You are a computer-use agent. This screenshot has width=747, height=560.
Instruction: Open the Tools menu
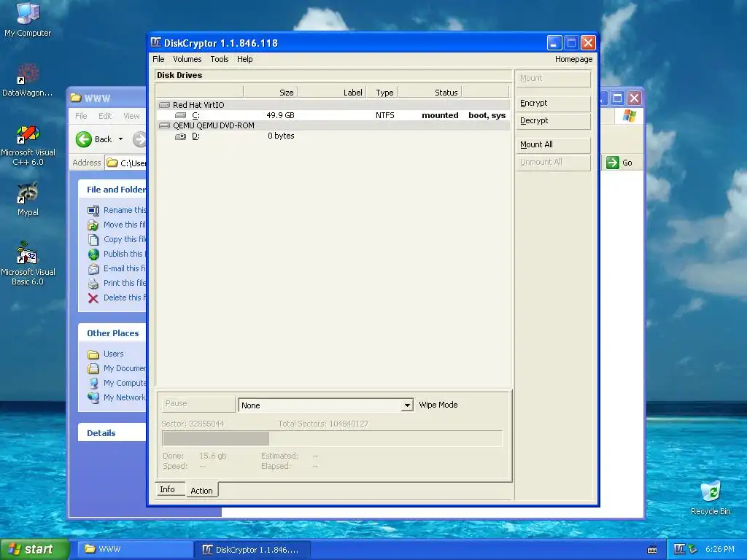tap(220, 59)
